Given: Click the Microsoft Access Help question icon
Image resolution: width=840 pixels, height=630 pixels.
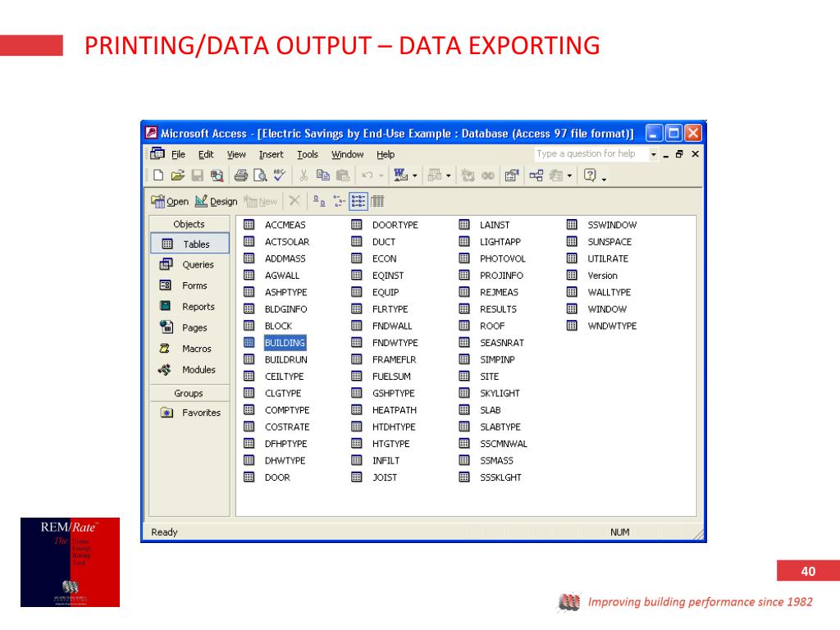Looking at the screenshot, I should click(x=590, y=176).
